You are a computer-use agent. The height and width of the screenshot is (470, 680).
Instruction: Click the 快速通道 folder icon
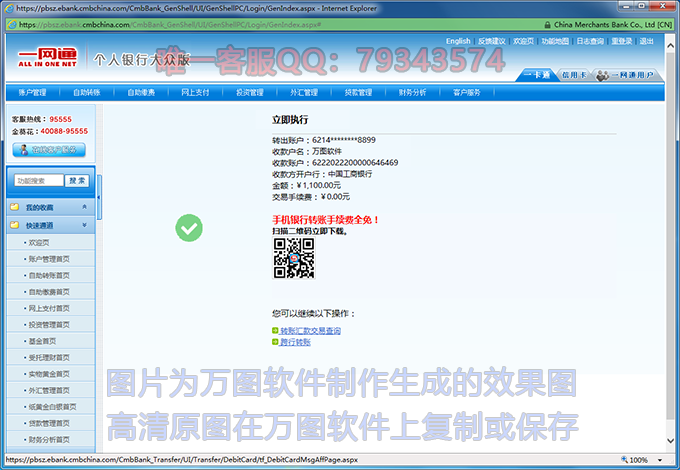tap(14, 225)
